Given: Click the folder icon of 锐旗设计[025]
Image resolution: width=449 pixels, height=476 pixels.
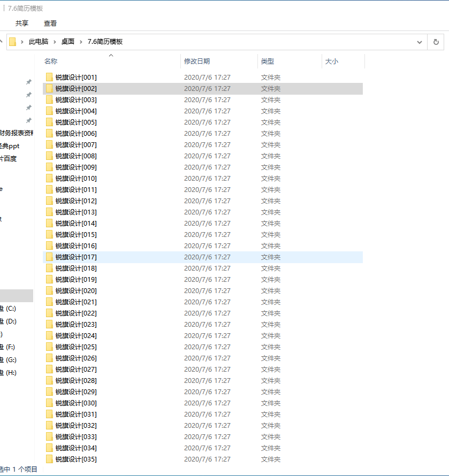Looking at the screenshot, I should click(49, 347).
